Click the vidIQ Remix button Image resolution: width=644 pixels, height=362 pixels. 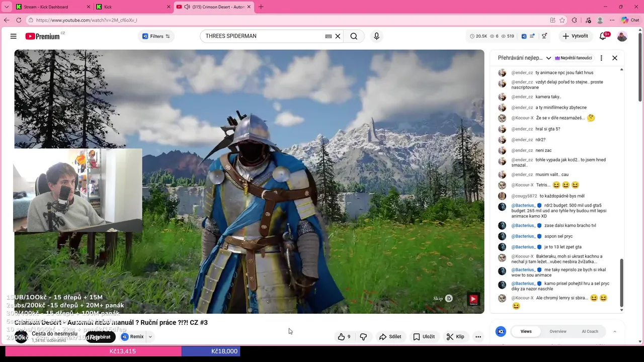133,337
